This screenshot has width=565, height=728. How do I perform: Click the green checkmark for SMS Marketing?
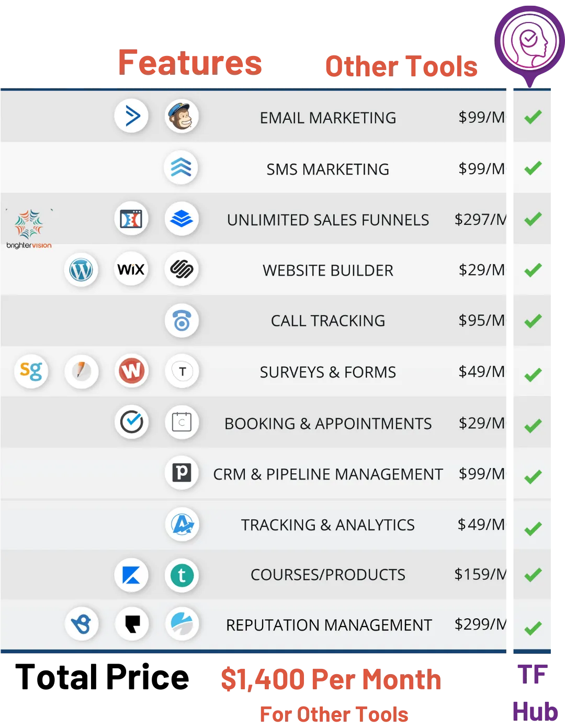[533, 168]
